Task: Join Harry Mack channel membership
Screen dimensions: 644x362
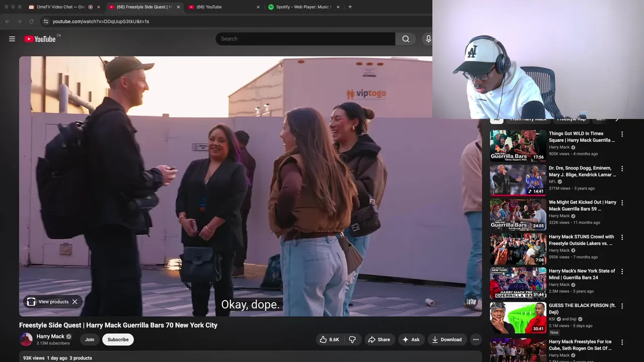Action: coord(90,339)
